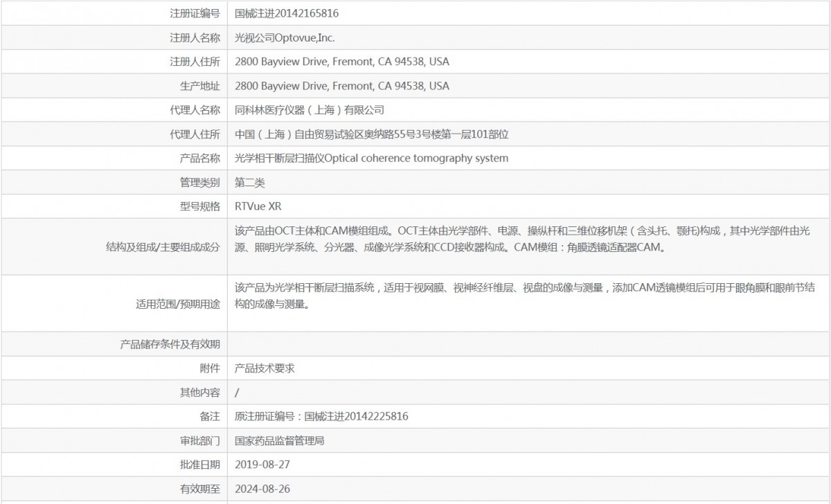Viewport: 831px width, 504px height.
Task: Click the 产品储存条件及有效期 label
Action: 170,344
